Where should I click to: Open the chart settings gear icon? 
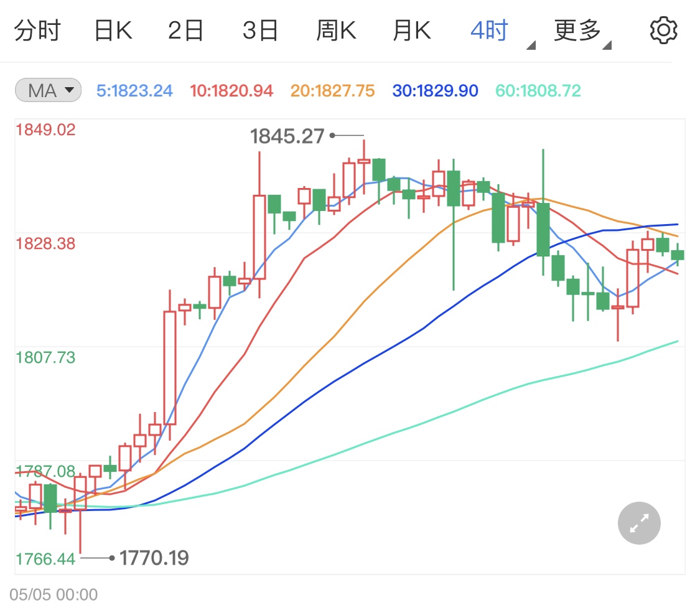[x=663, y=30]
